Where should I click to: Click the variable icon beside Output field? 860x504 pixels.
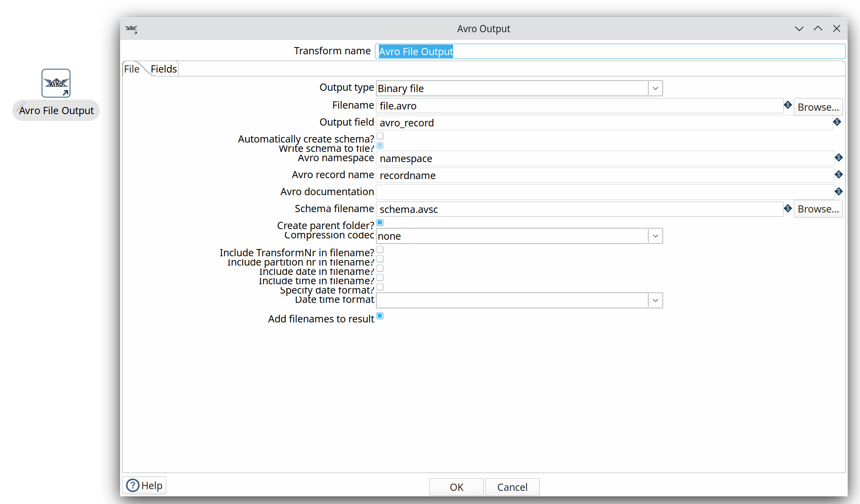837,122
